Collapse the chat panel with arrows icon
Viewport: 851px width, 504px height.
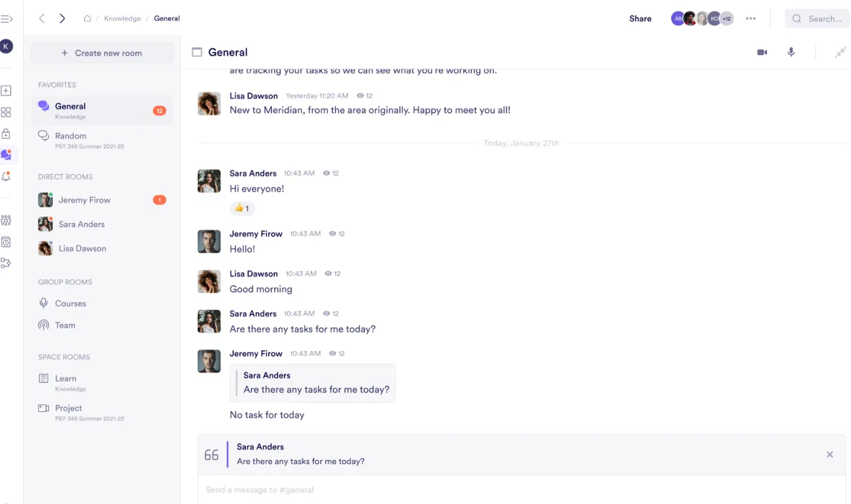(840, 52)
